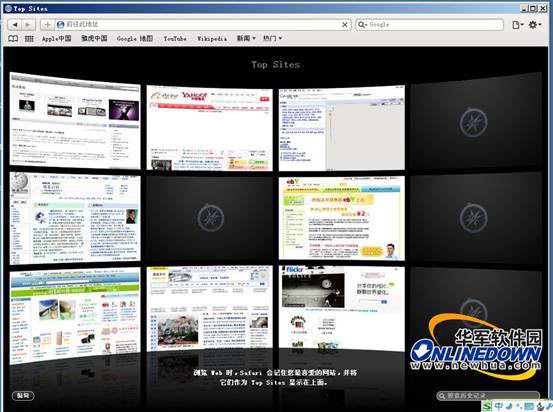Open the 雅虎中国 bookmark
Screen dimensions: 553x412
coord(94,38)
